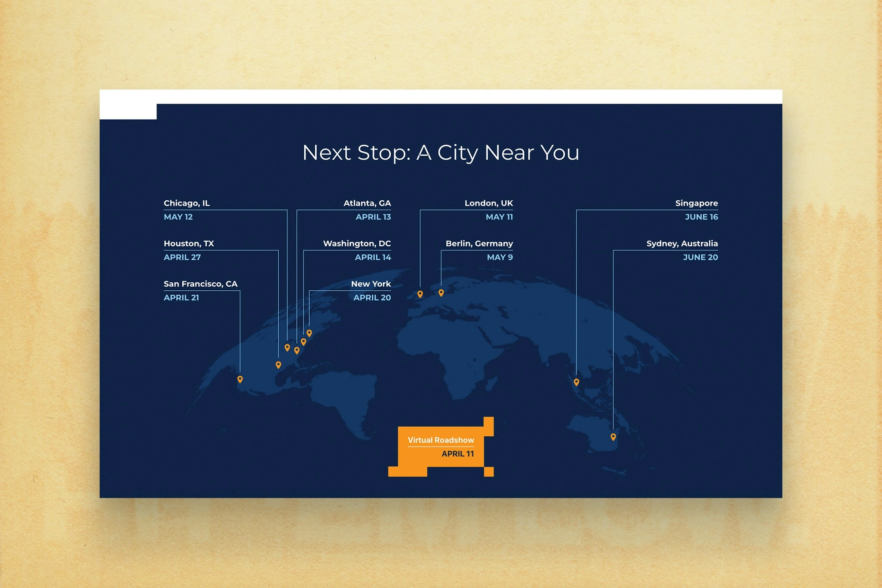Viewport: 882px width, 588px height.
Task: Click the APRIL 27 date
Action: tap(182, 257)
